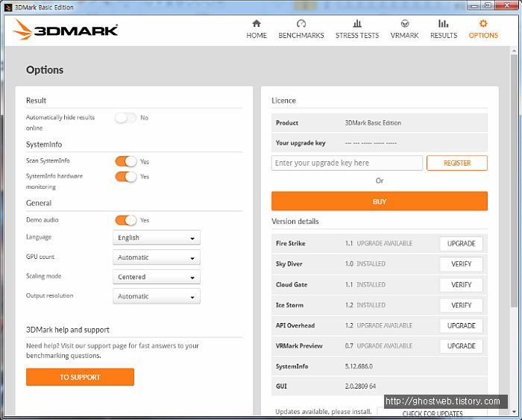Viewport: 522px width, 420px height.
Task: Click the Sky Diver INSTALLED status
Action: (x=371, y=264)
